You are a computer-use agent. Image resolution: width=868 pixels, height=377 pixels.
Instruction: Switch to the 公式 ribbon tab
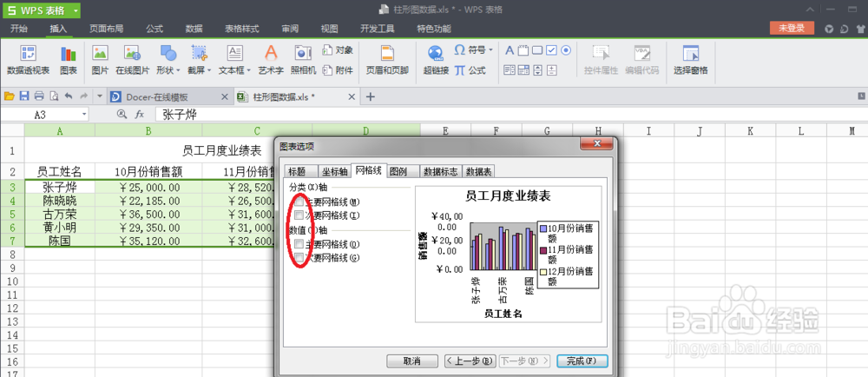[x=155, y=29]
